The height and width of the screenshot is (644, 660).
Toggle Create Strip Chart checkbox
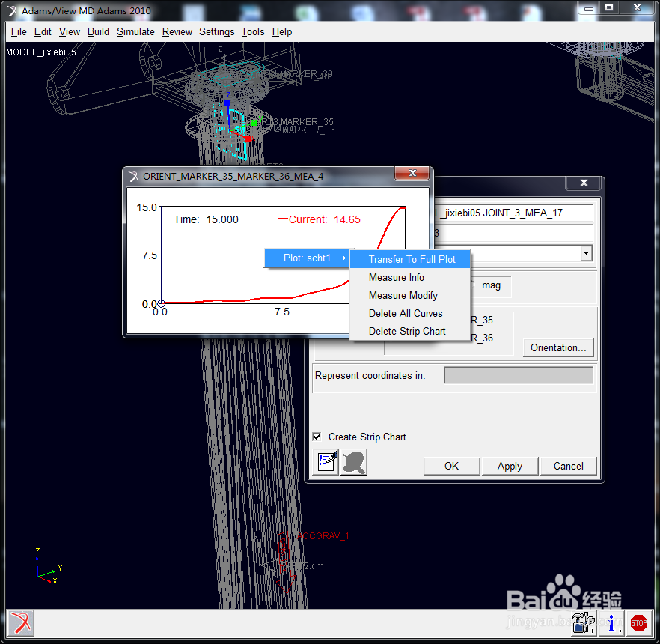pyautogui.click(x=317, y=437)
